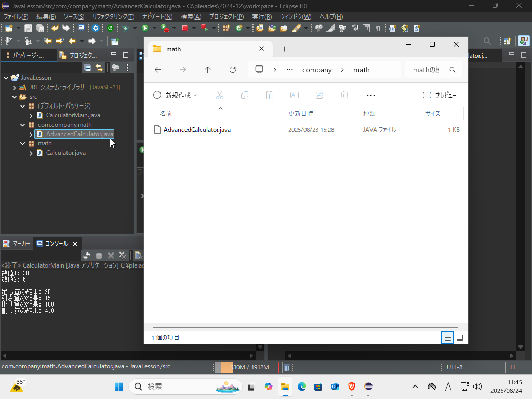Click the Debug (bug) toolbar icon
532x399 pixels.
coord(126,28)
